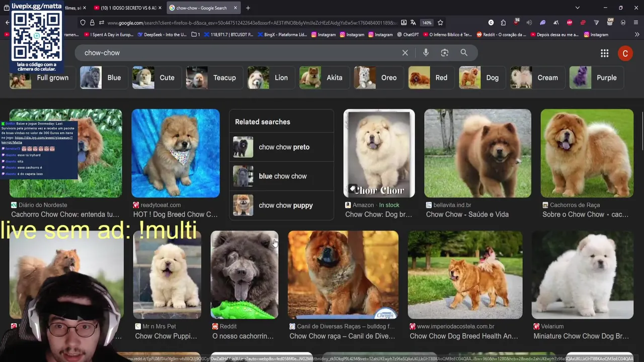644x362 pixels.
Task: Open a new tab with plus button
Action: point(248,8)
